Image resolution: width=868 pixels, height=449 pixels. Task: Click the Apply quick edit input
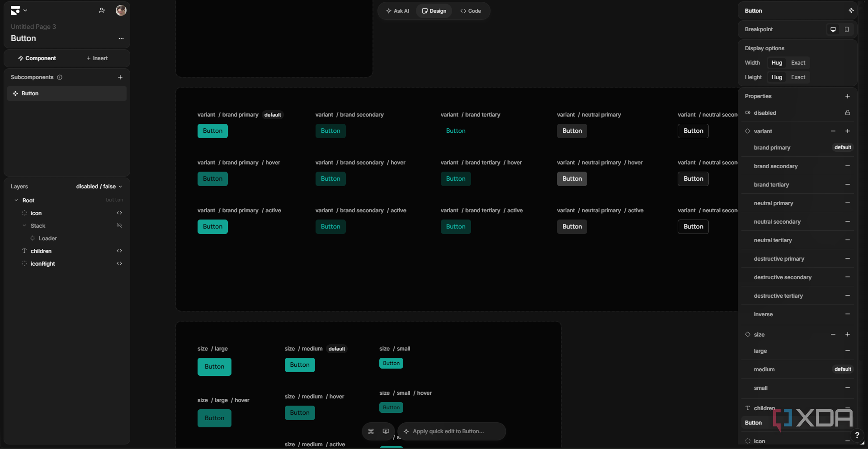click(451, 431)
